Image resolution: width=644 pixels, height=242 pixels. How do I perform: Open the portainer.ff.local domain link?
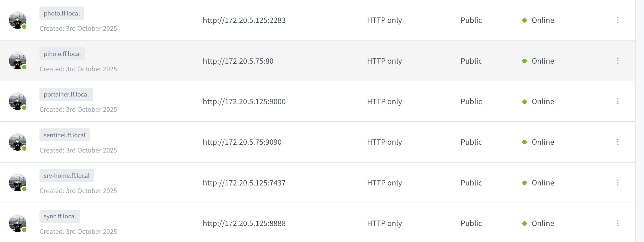click(x=66, y=94)
